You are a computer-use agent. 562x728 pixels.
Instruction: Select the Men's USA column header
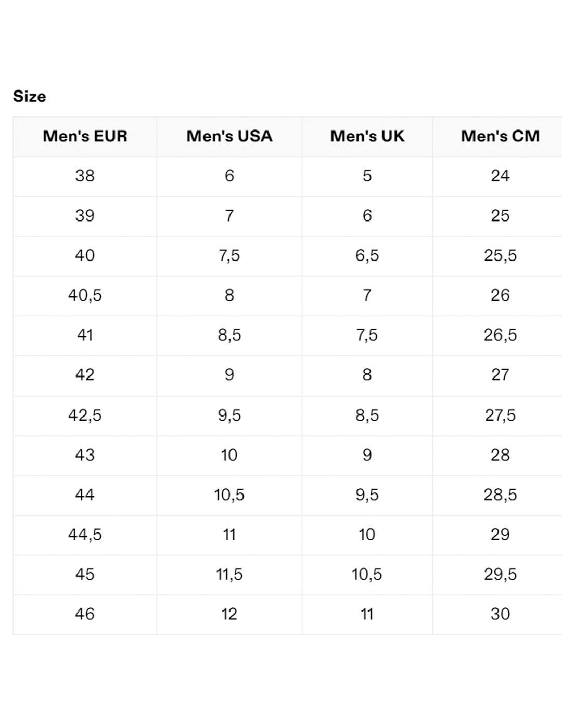coord(229,136)
